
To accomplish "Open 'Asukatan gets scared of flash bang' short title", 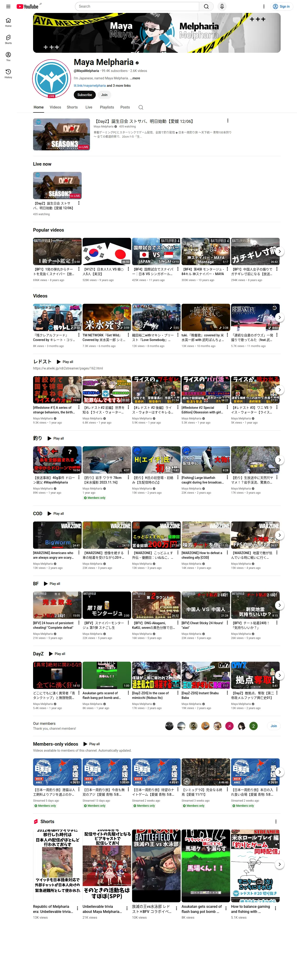I will click(201, 909).
